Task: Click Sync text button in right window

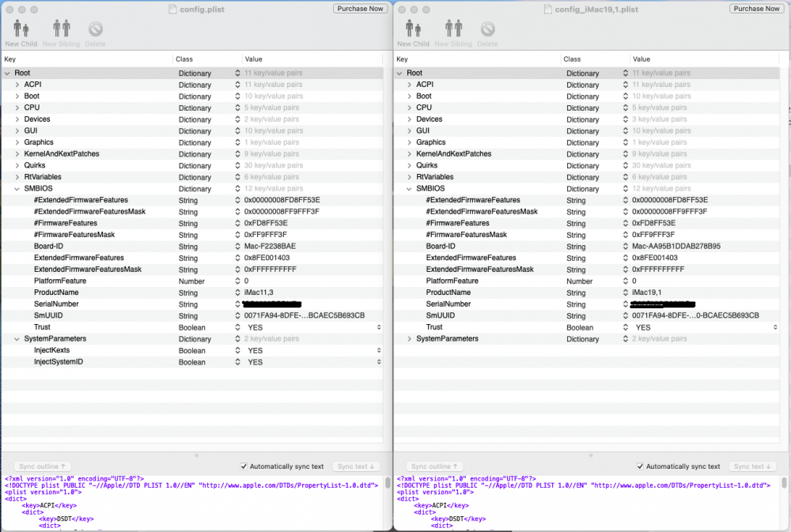Action: click(752, 466)
